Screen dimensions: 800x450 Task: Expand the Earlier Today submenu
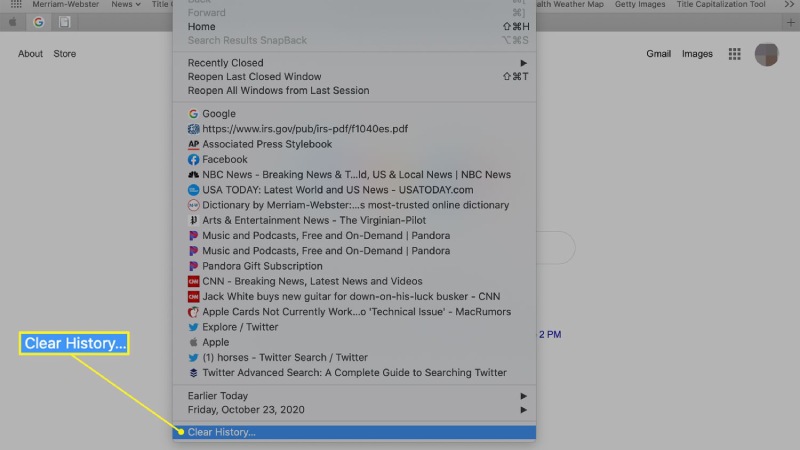[354, 396]
